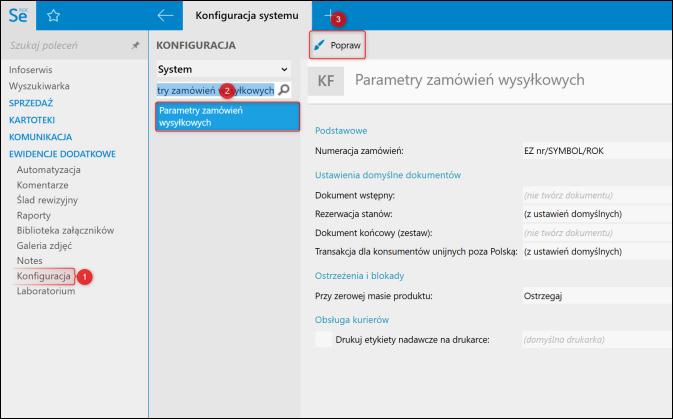The height and width of the screenshot is (419, 673).
Task: Expand the KARTOTEKI menu section
Action: pos(32,120)
